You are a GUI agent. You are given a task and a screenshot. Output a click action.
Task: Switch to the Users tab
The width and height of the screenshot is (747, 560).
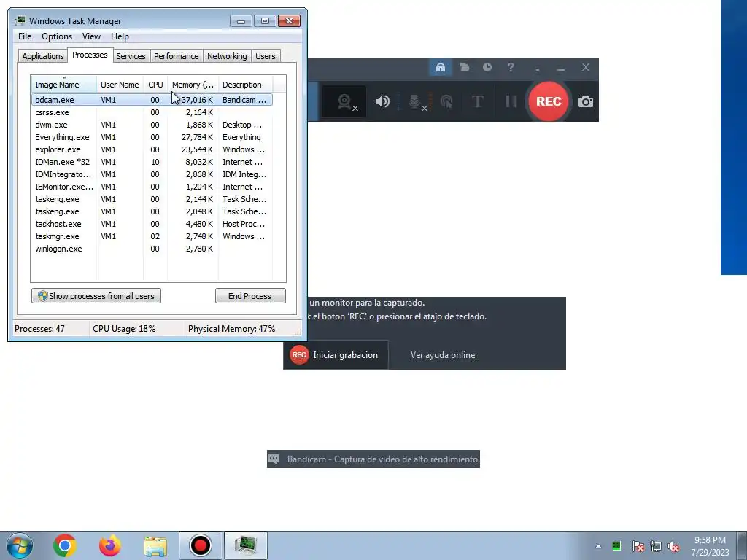coord(266,56)
